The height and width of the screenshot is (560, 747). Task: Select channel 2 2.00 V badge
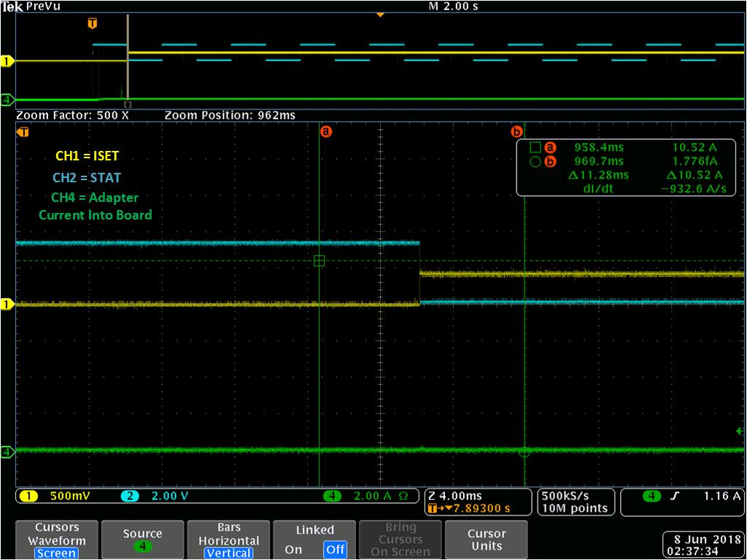(x=130, y=496)
